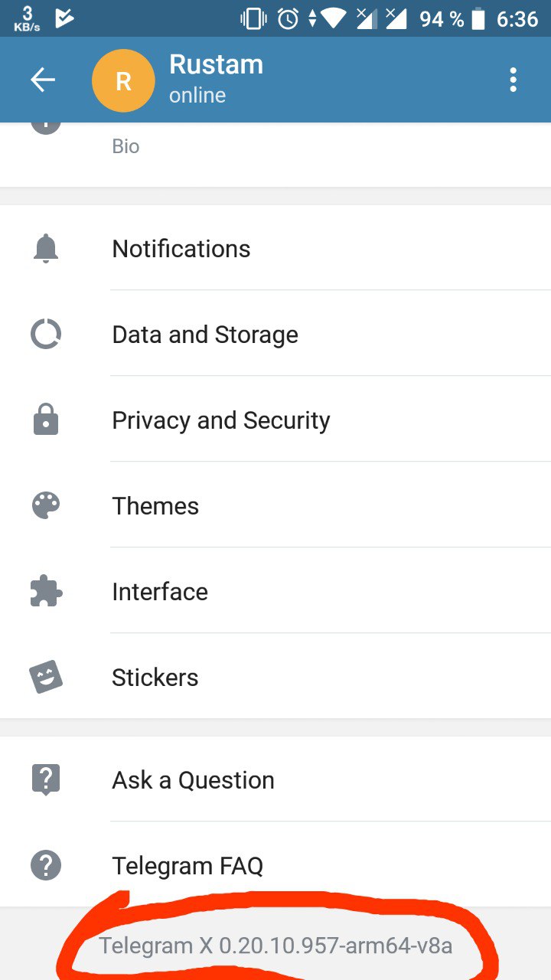Open Data and Storage settings
The image size is (551, 980).
[205, 335]
